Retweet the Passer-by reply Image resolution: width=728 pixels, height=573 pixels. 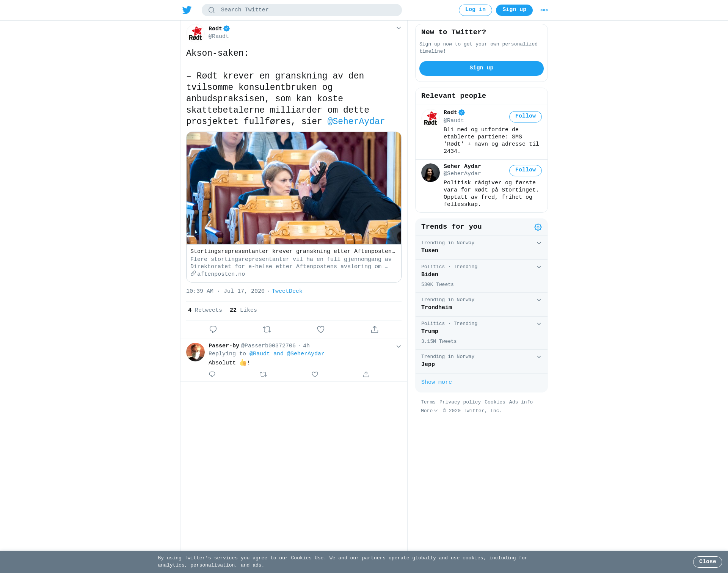264,374
